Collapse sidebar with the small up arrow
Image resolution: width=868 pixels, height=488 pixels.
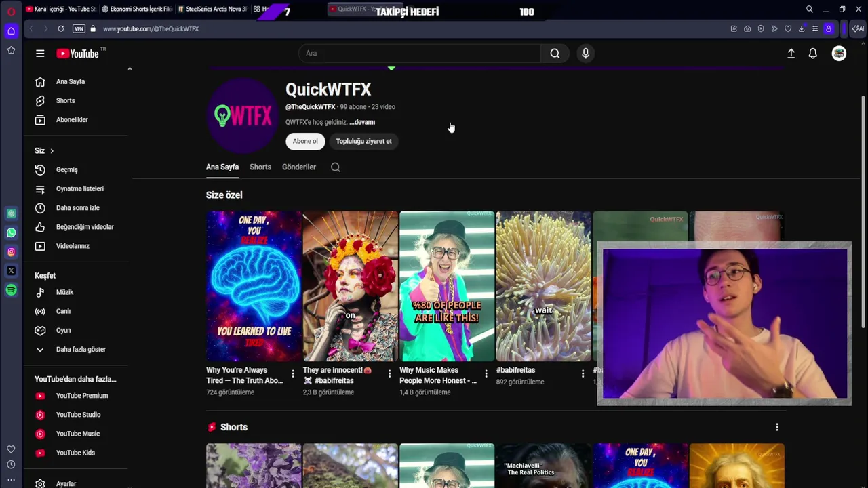[x=130, y=68]
